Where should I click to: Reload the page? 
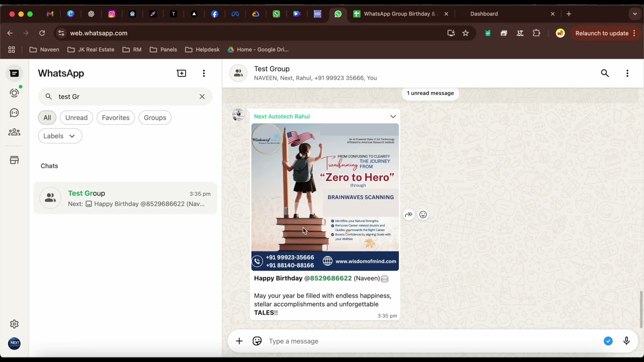tap(42, 33)
